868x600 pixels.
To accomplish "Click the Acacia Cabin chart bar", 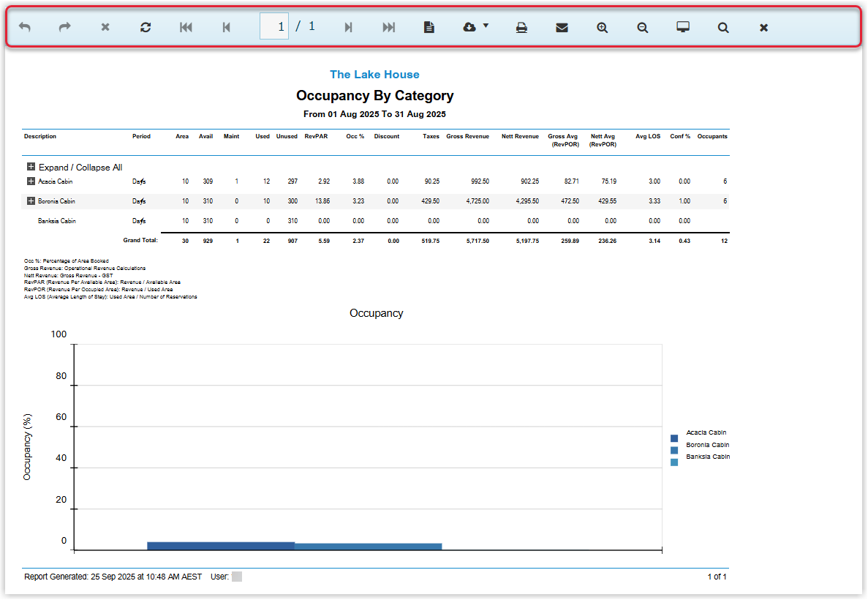I will pyautogui.click(x=221, y=546).
